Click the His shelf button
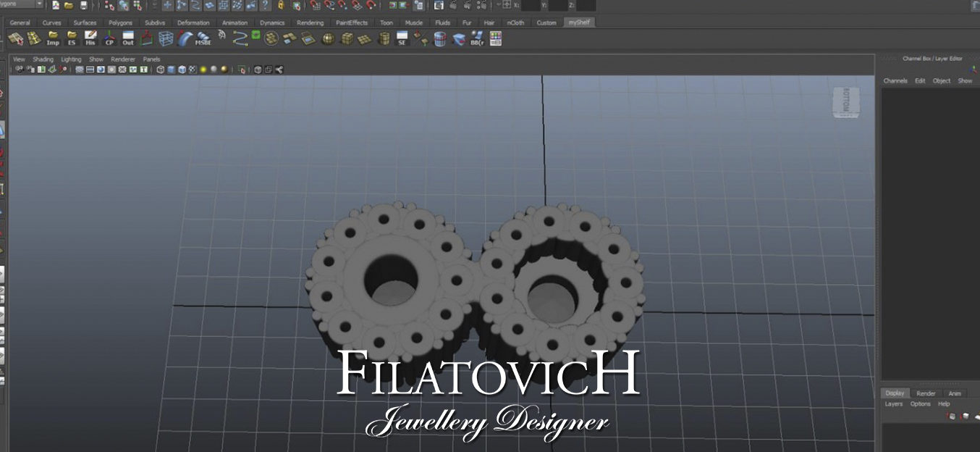980x452 pixels. tap(90, 38)
